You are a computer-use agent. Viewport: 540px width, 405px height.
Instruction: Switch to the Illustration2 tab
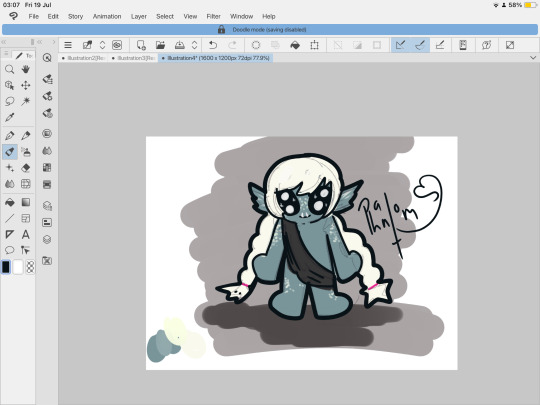(x=83, y=58)
